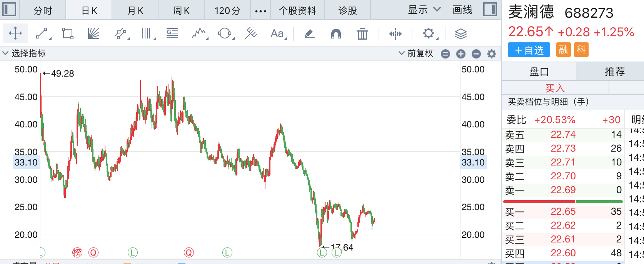Toggle the 融 margin trading badge
Image resolution: width=644 pixels, height=264 pixels.
pyautogui.click(x=563, y=50)
